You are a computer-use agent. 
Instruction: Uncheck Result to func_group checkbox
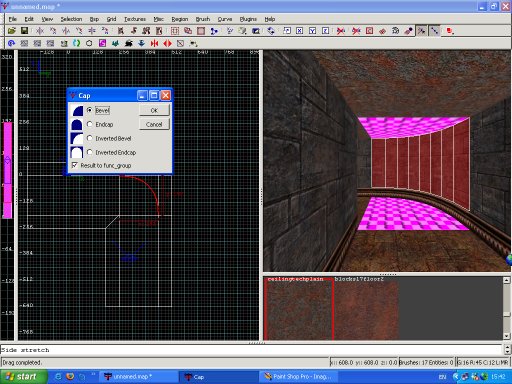coord(75,165)
